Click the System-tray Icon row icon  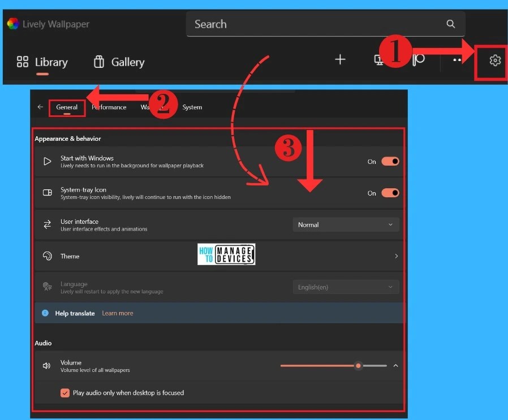(48, 193)
